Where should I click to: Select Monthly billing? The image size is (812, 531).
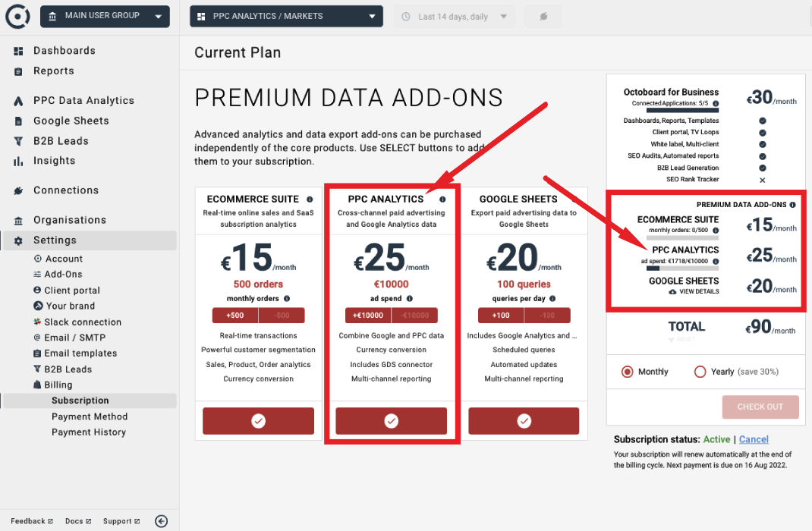pyautogui.click(x=627, y=372)
